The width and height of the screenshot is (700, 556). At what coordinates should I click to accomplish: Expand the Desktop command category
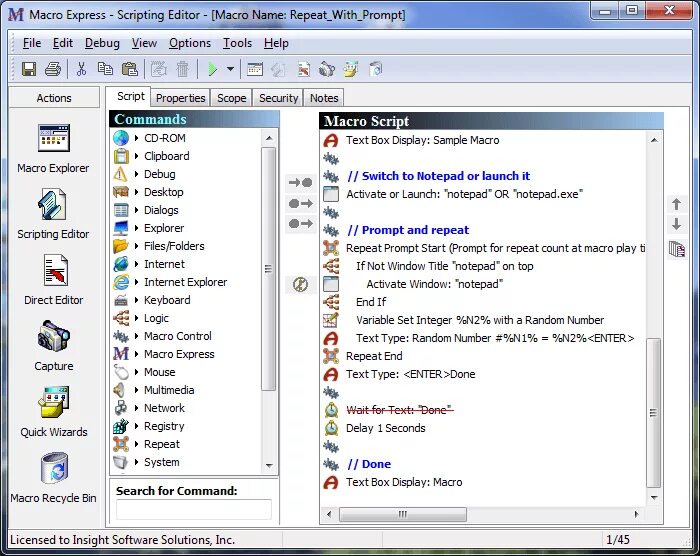coord(137,192)
